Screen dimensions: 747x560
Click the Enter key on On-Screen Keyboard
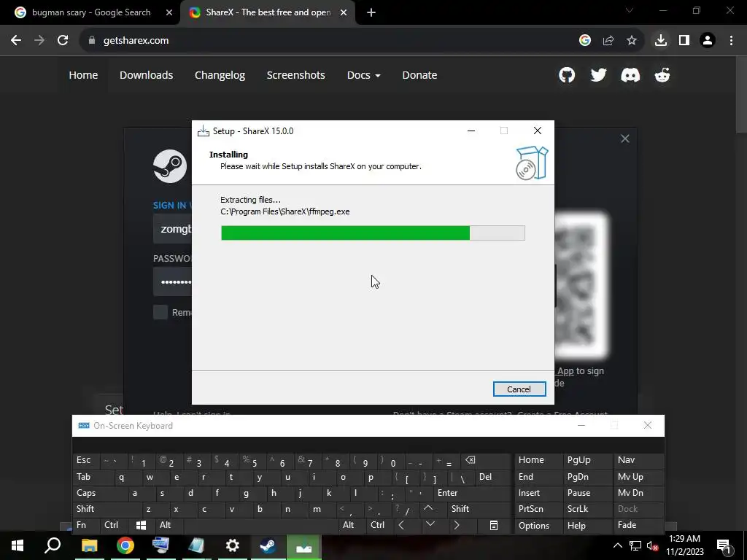pos(472,493)
